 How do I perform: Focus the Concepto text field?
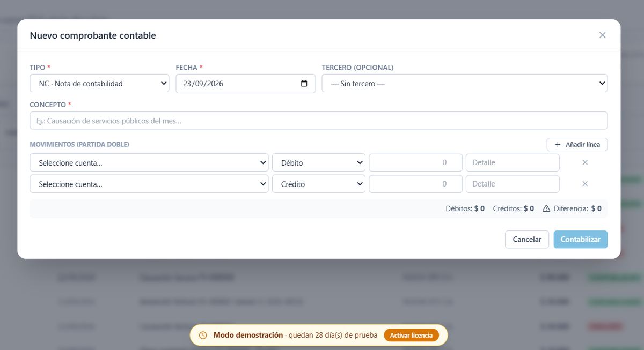(x=319, y=121)
